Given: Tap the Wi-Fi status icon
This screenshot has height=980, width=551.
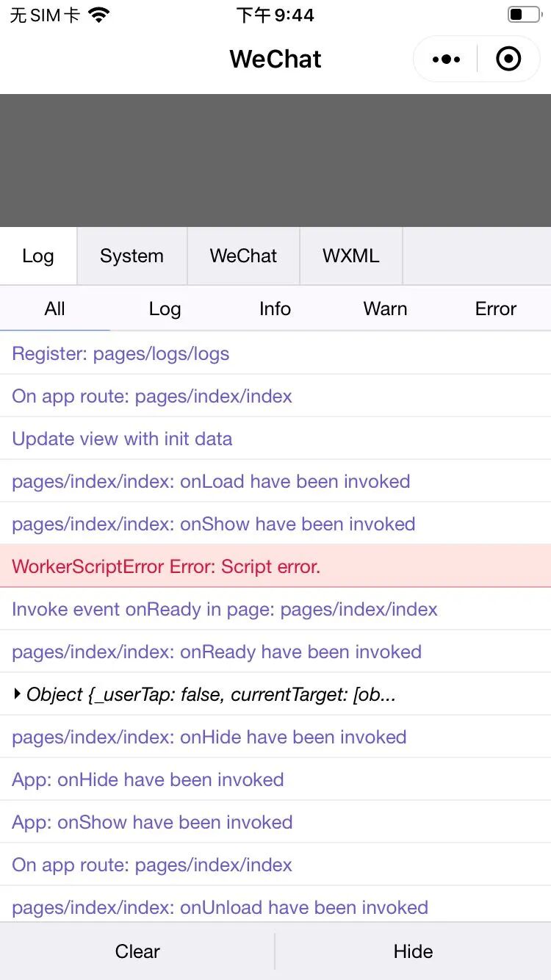Looking at the screenshot, I should coord(99,15).
